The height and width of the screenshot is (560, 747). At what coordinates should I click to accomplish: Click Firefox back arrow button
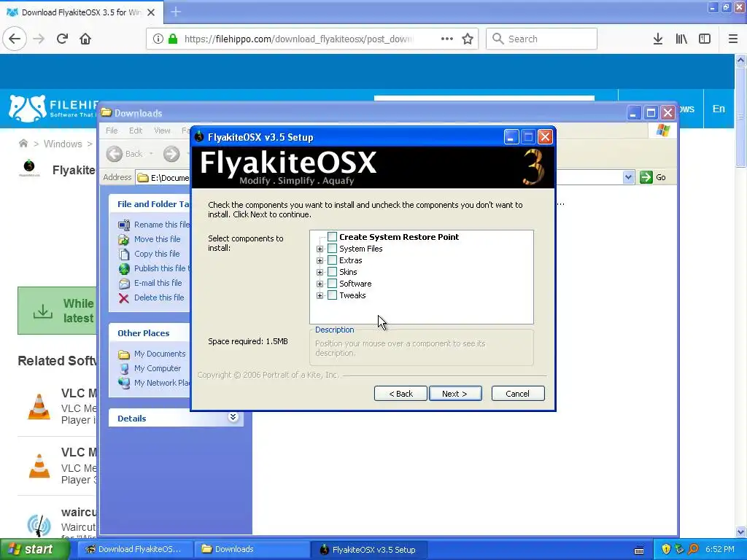[x=15, y=39]
